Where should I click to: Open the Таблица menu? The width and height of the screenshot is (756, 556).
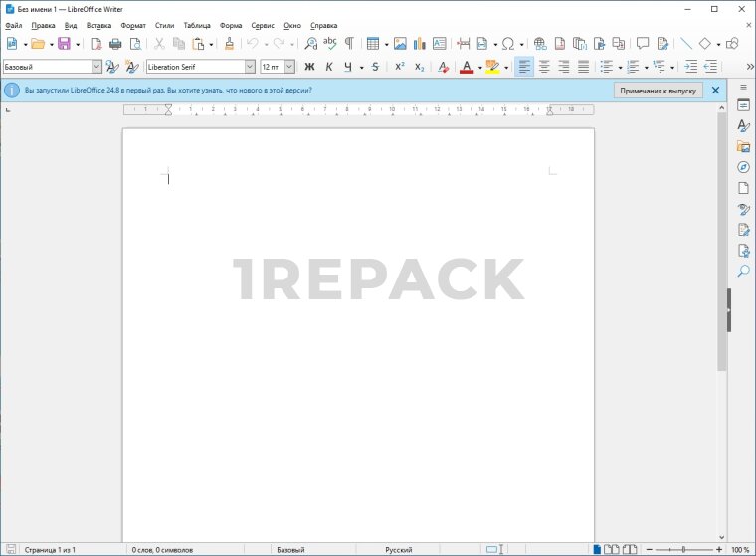pyautogui.click(x=197, y=25)
